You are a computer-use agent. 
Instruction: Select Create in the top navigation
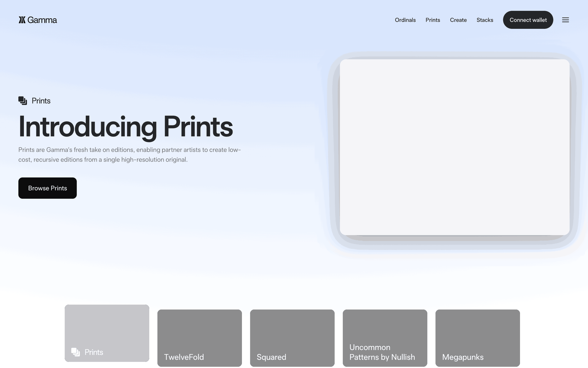(458, 20)
